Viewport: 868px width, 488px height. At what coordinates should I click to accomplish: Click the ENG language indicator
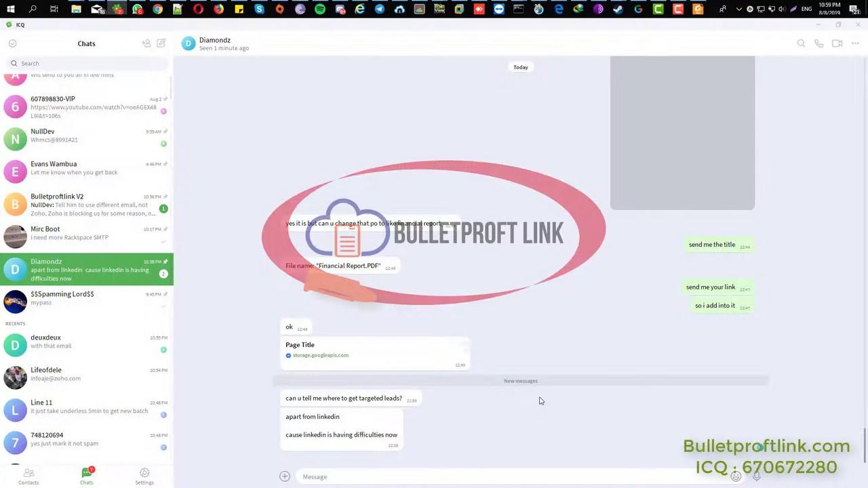[x=806, y=9]
